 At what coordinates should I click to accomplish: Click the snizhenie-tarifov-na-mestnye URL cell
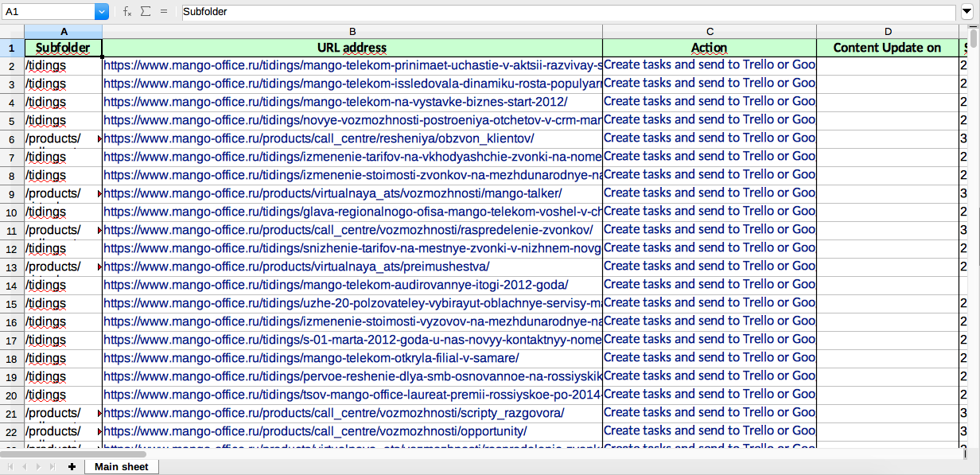point(352,248)
